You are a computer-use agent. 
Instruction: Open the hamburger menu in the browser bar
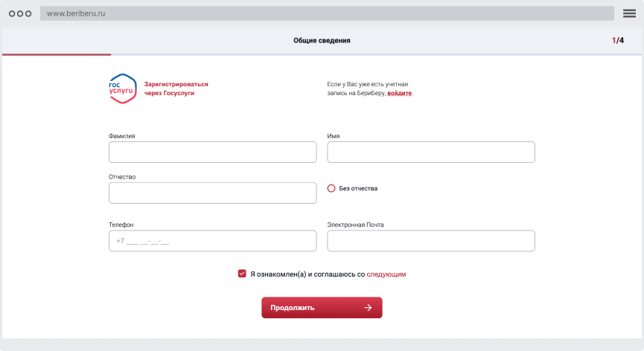point(629,13)
